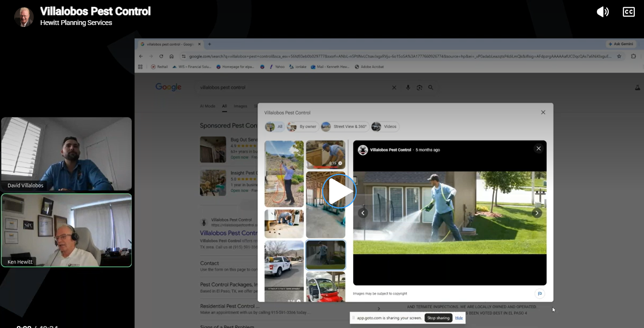Image resolution: width=644 pixels, height=328 pixels.
Task: Open the Bug Out Service sponsored listing thumbnail
Action: pos(213,150)
